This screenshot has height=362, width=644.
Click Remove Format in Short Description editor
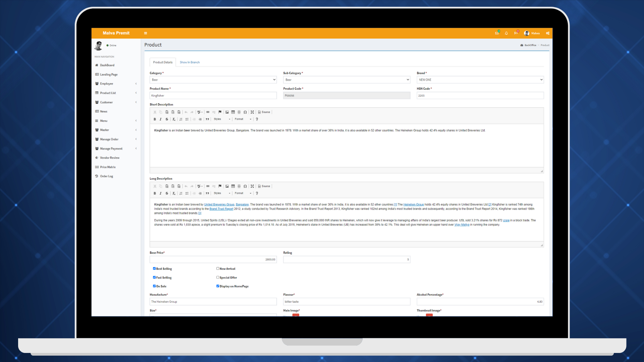point(174,119)
